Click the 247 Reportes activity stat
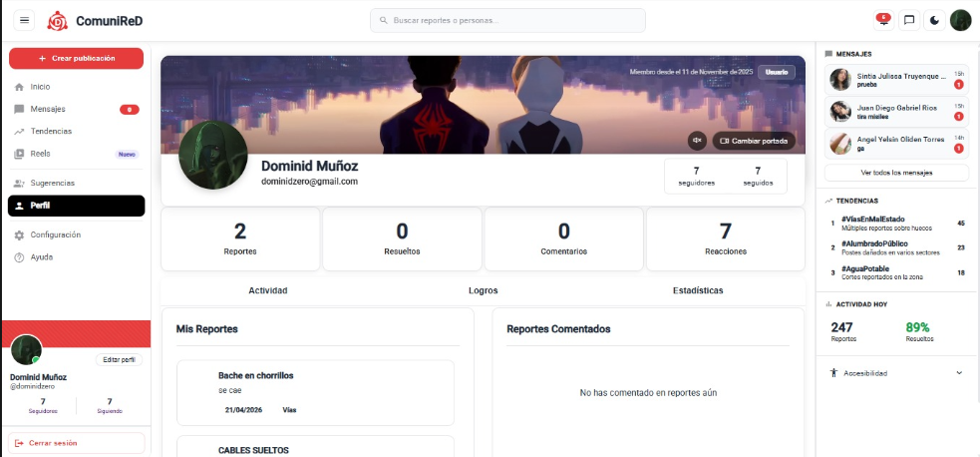This screenshot has width=980, height=457. (x=842, y=332)
